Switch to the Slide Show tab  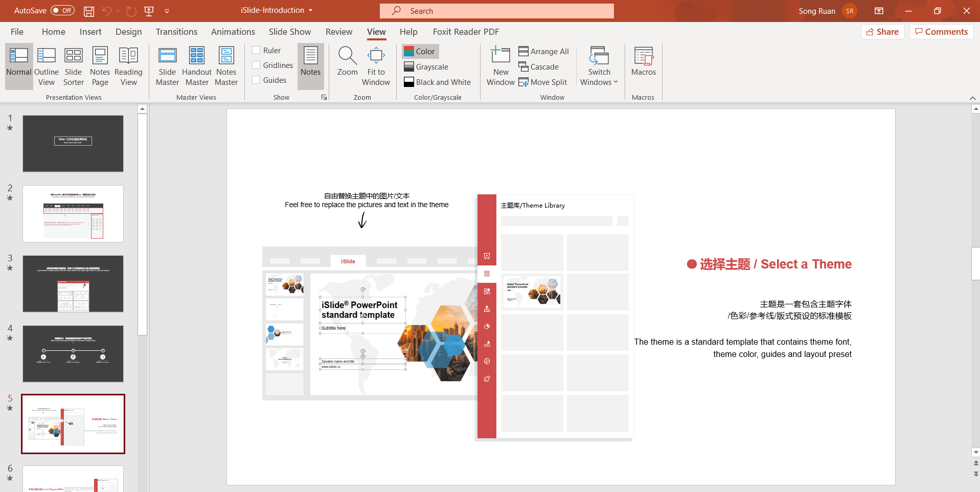[x=290, y=32]
